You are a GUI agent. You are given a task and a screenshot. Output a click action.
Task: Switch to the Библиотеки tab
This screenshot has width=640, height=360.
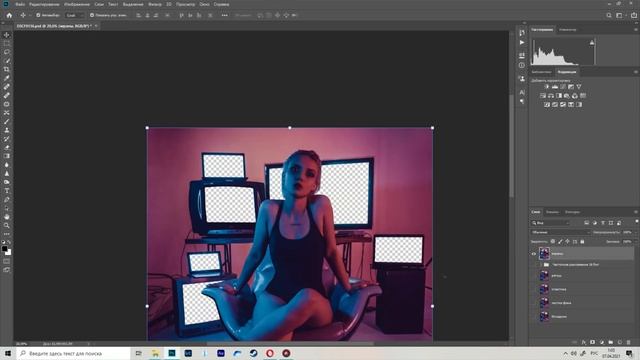541,72
